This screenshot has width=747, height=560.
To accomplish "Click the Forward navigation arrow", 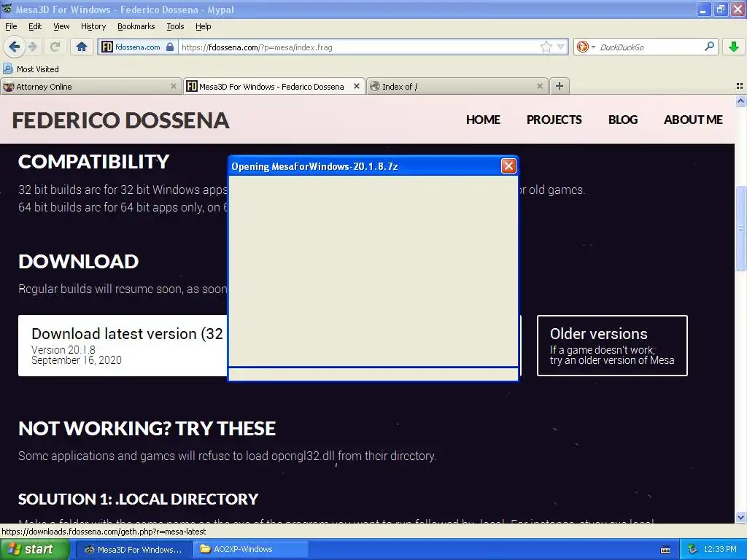I will (32, 47).
